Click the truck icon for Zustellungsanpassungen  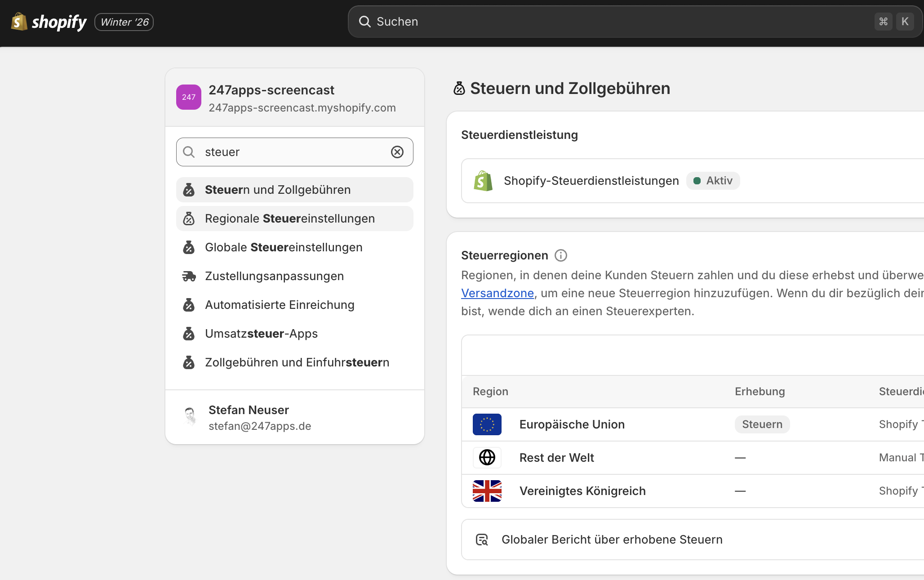(189, 276)
